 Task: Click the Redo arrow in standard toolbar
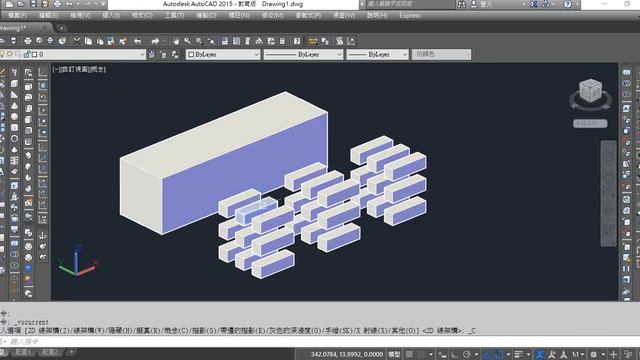coord(155,41)
